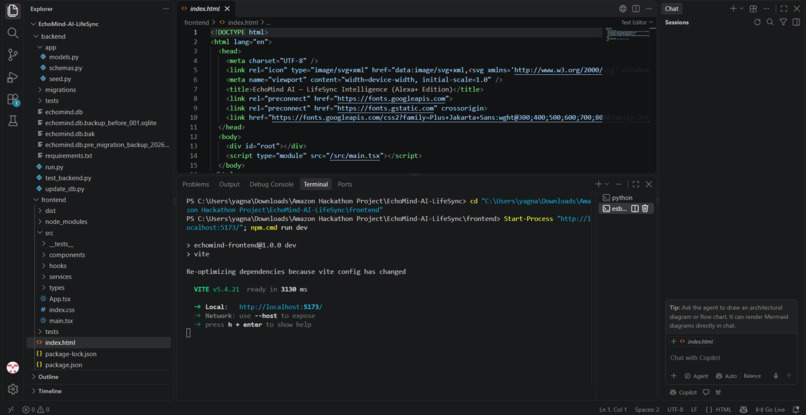This screenshot has height=415, width=806.
Task: Expand the Timeline section
Action: pos(49,391)
